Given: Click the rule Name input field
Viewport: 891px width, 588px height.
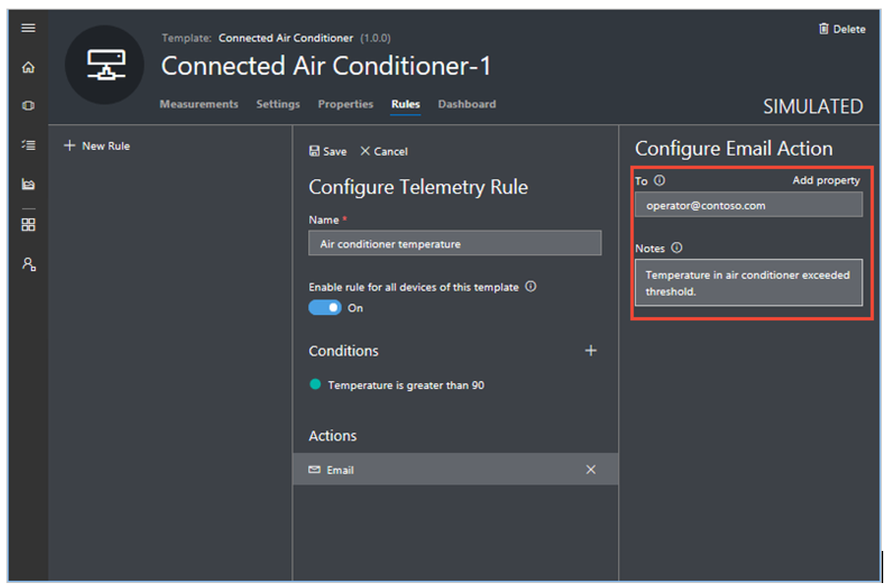Looking at the screenshot, I should pos(455,243).
